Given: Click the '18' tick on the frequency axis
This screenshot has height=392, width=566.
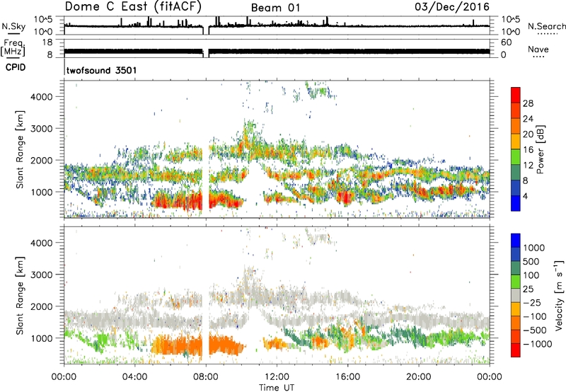Looking at the screenshot, I should pyautogui.click(x=47, y=42).
